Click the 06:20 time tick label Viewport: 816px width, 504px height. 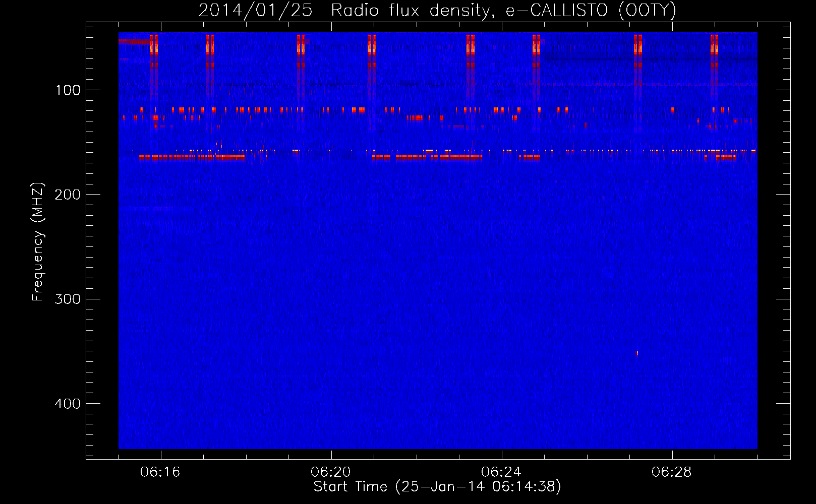(331, 472)
